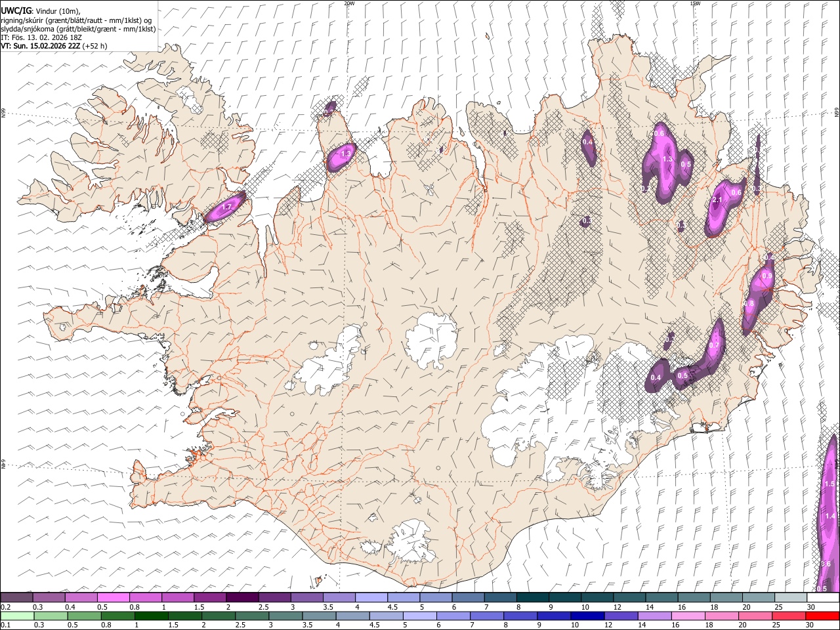This screenshot has height=630, width=840.
Task: Click the Mýrdalsjökull glacier on the south coast
Action: click(410, 541)
